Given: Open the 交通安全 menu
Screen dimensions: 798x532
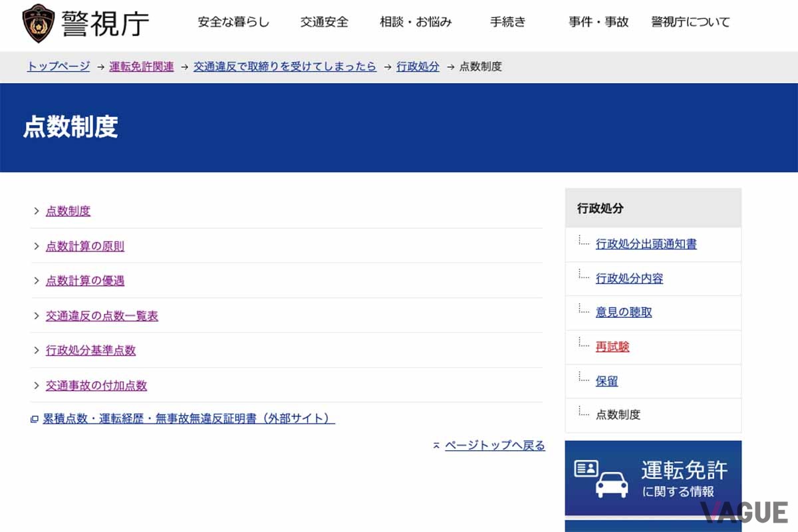Looking at the screenshot, I should coord(325,22).
